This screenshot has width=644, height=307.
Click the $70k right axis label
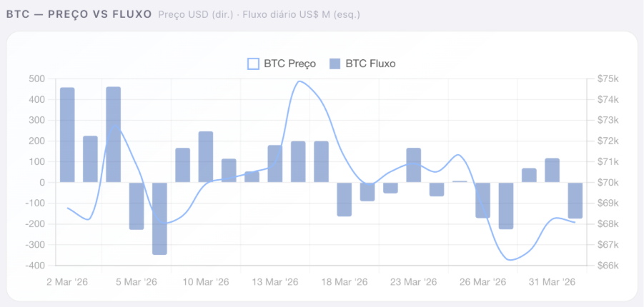click(606, 183)
